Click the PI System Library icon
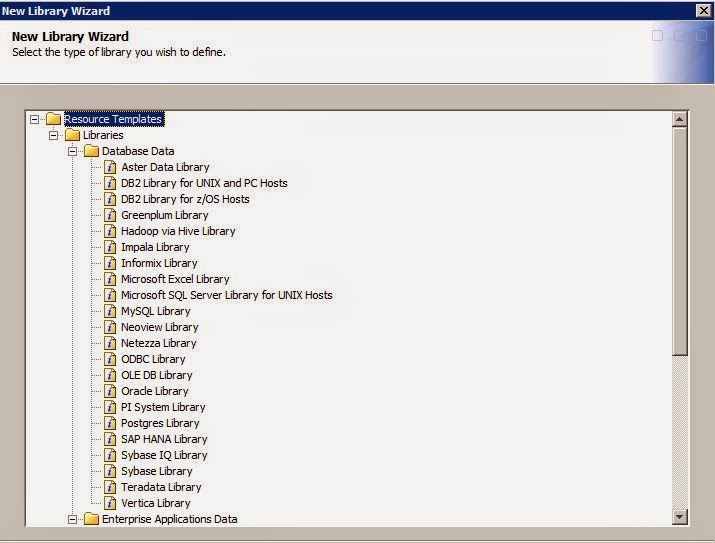This screenshot has height=543, width=715. pyautogui.click(x=110, y=407)
